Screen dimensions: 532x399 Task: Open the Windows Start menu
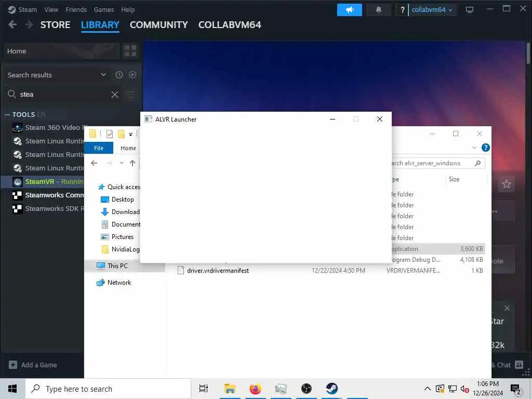point(12,389)
